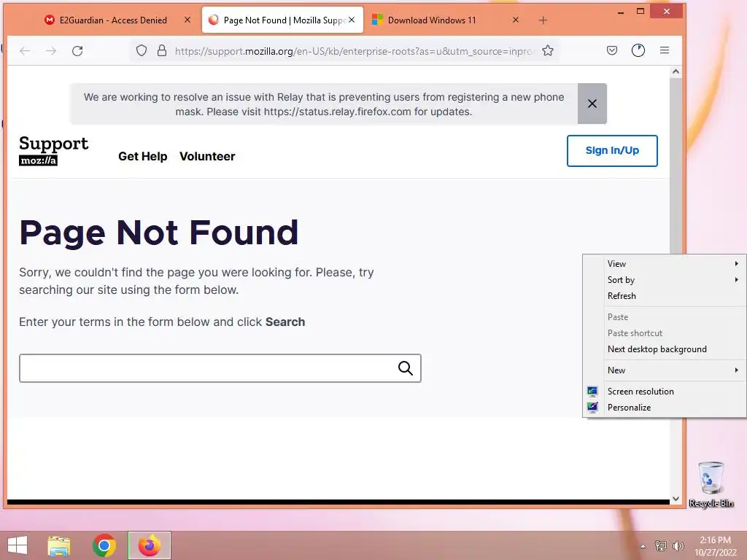Select Next desktop background option
This screenshot has height=560, width=747.
click(x=664, y=349)
